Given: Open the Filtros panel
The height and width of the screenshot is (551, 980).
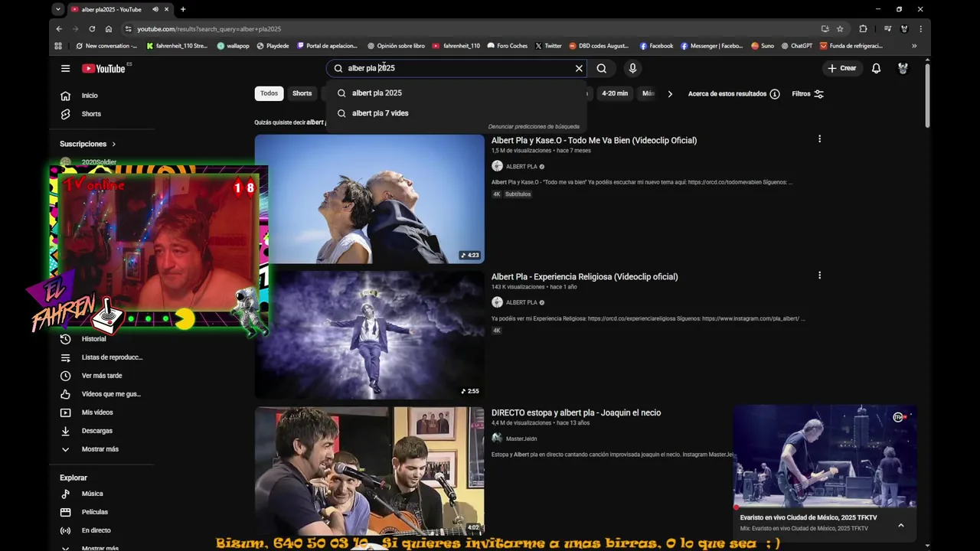Looking at the screenshot, I should (808, 93).
